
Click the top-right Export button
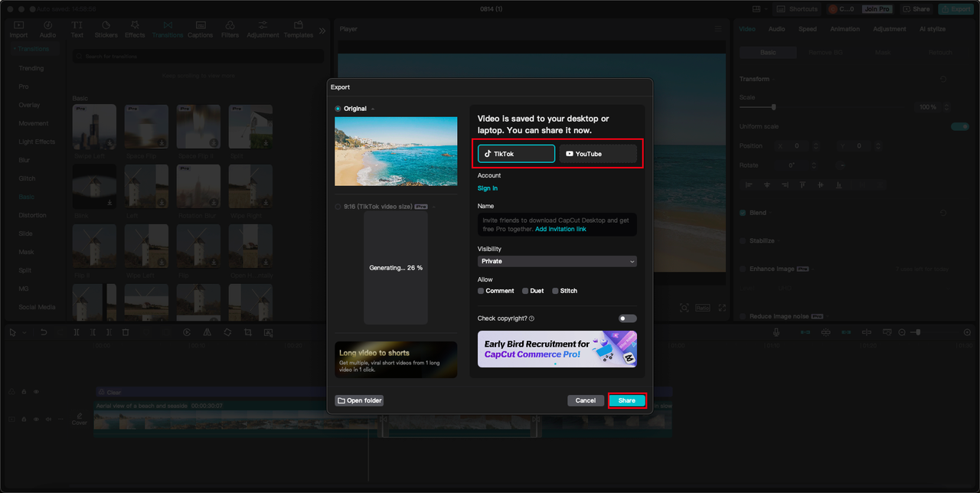955,8
